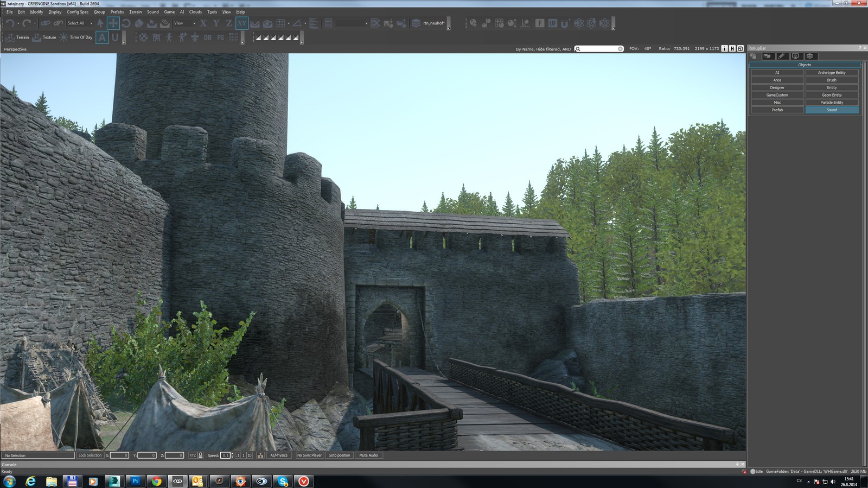Select the Rotate tool
This screenshot has height=488, width=868.
click(126, 23)
